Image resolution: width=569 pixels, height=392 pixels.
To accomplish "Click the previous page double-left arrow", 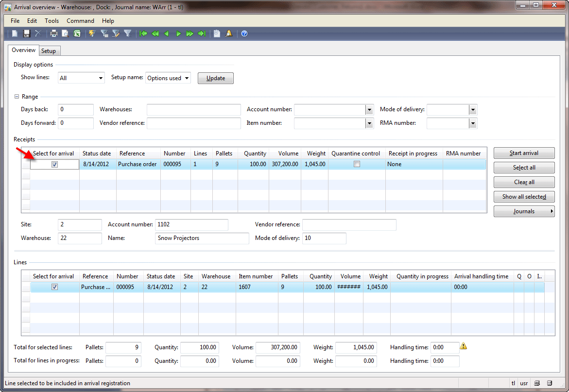I will point(155,34).
